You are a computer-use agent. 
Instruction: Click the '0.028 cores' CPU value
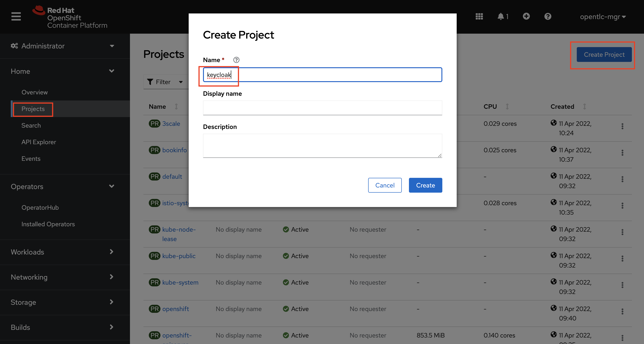[500, 203]
